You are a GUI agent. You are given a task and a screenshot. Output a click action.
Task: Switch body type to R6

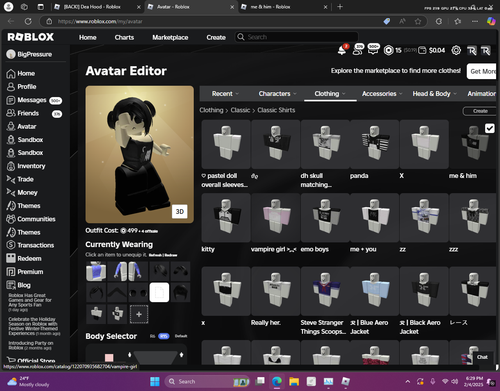pos(152,336)
